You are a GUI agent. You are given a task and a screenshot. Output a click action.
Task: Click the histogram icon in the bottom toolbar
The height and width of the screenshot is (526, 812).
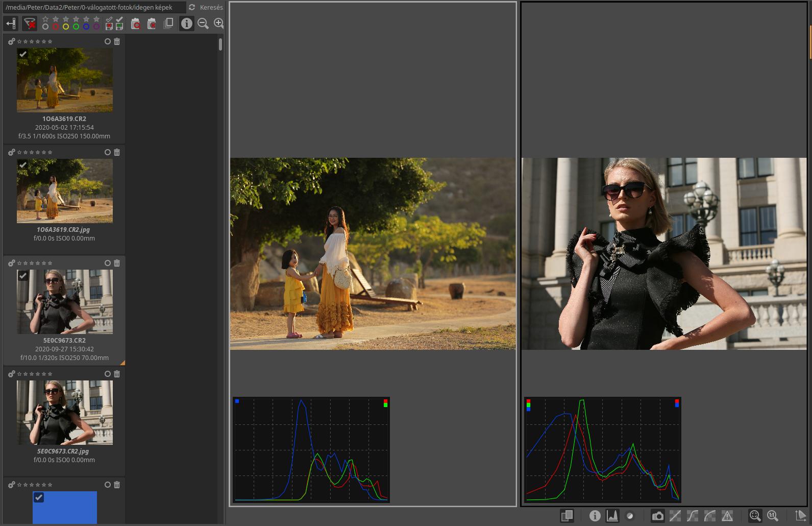point(612,516)
